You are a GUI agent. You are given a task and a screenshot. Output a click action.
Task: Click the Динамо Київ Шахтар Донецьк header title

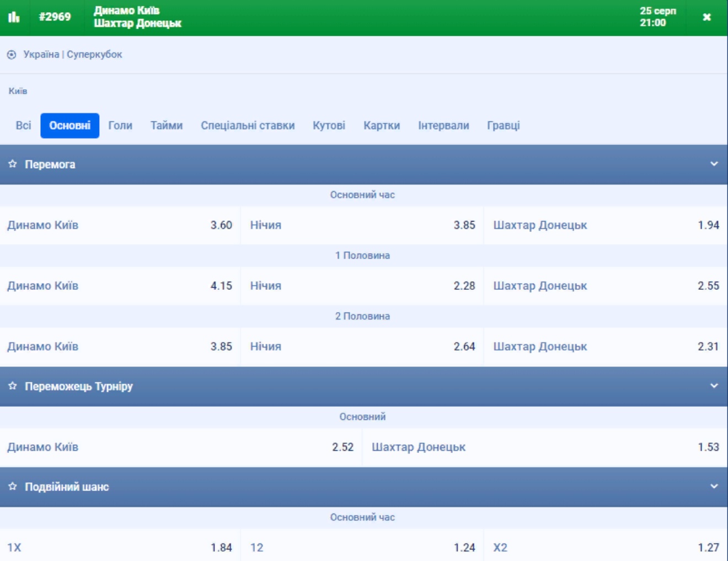coord(137,17)
